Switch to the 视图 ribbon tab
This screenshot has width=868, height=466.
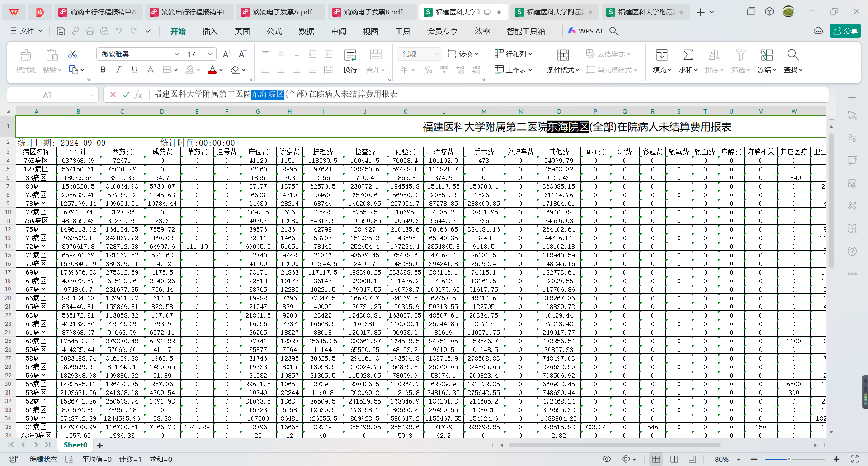click(x=370, y=31)
